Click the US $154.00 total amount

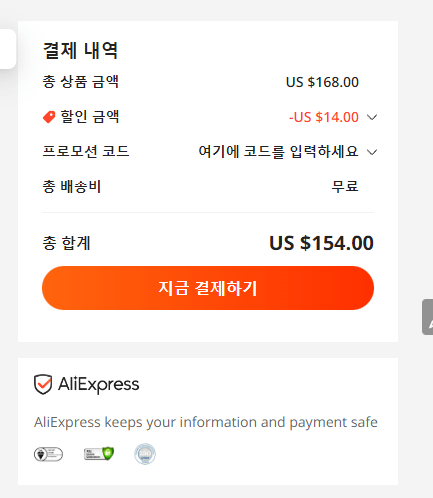321,243
